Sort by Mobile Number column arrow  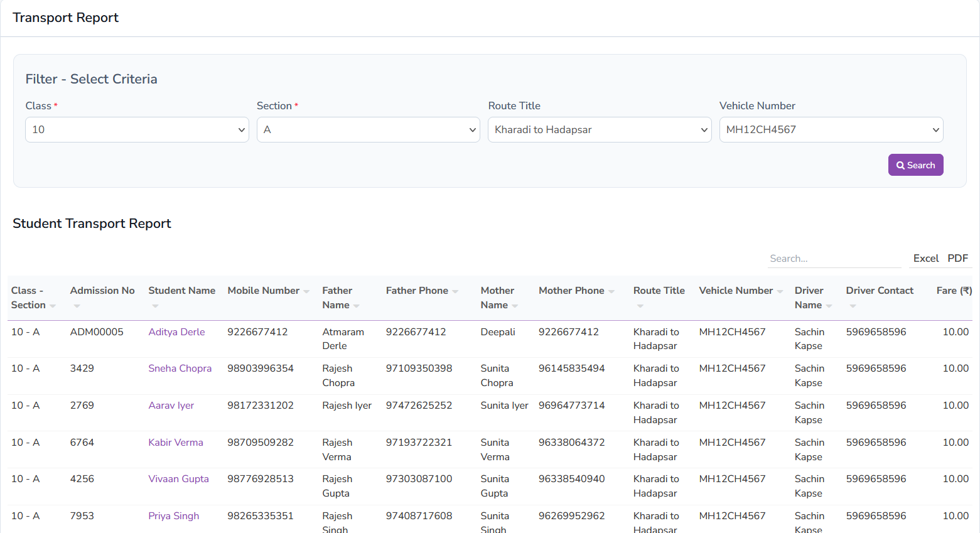[x=306, y=291]
